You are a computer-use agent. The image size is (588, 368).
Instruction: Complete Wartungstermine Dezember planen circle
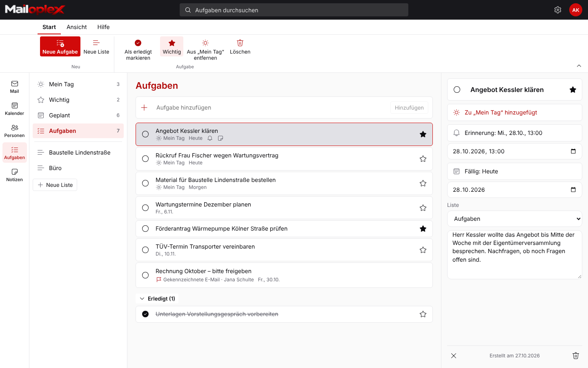(145, 208)
